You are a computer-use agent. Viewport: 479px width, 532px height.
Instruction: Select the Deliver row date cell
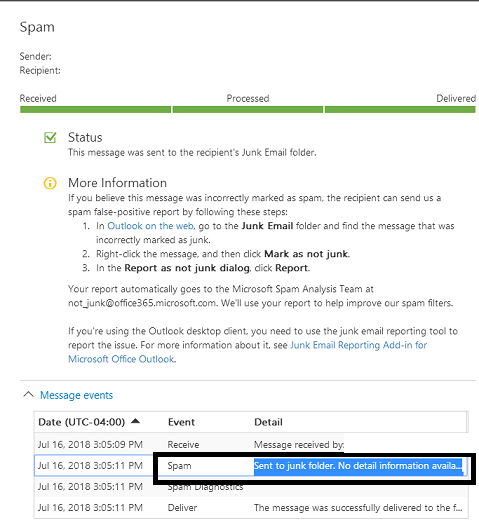point(90,508)
